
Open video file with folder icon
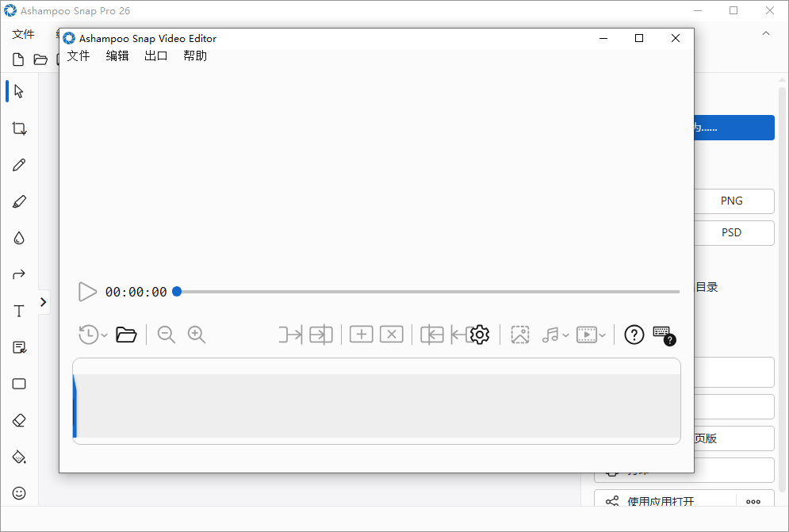[x=126, y=335]
